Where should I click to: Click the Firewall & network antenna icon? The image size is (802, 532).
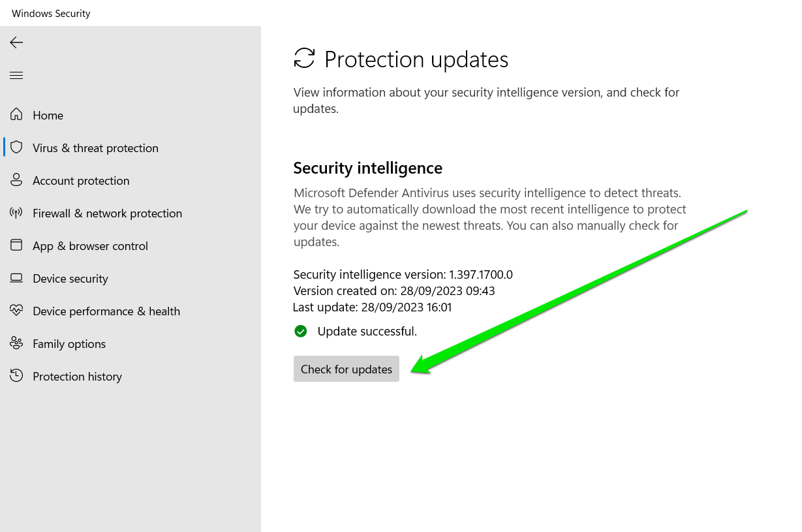(x=16, y=213)
